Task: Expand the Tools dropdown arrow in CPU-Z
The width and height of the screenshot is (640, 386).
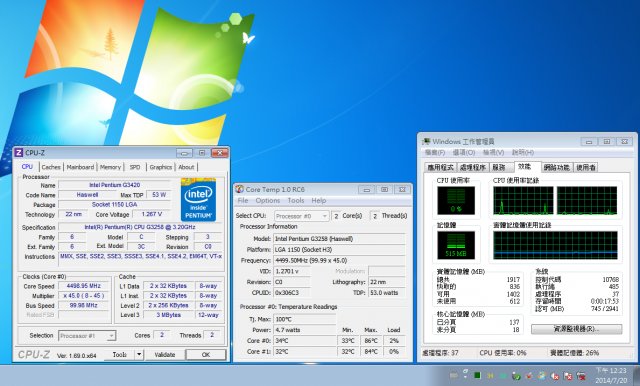Action: click(x=139, y=355)
